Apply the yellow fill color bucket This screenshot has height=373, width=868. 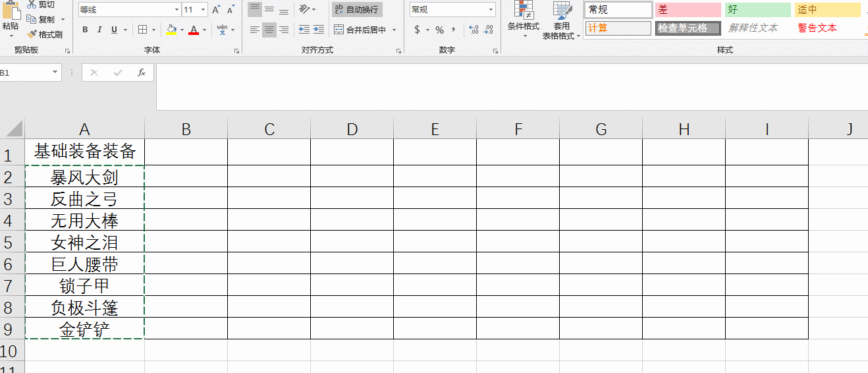coord(171,30)
